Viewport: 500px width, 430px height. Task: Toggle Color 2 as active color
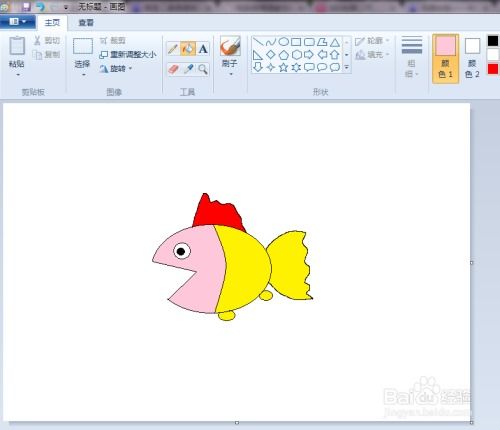point(472,58)
